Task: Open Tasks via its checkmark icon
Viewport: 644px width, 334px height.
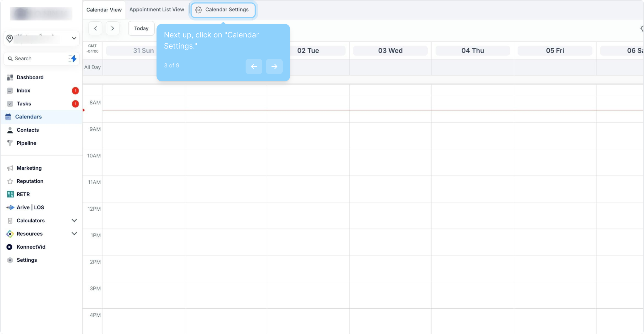Action: [x=10, y=104]
